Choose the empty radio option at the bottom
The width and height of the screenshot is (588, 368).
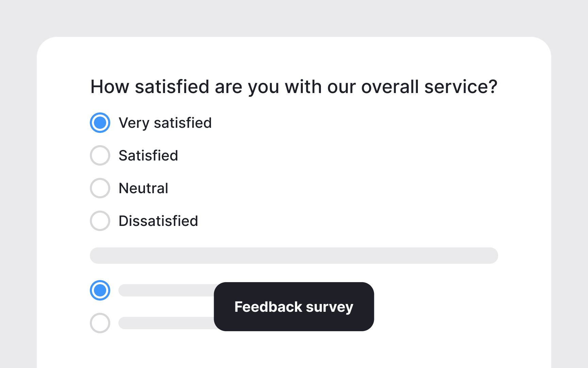(x=100, y=323)
